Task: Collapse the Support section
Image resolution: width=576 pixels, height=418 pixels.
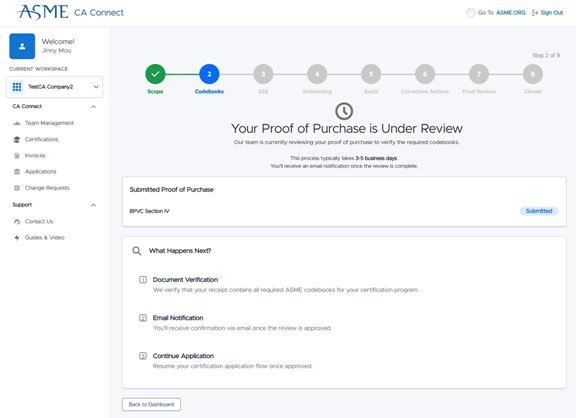Action: coord(93,205)
